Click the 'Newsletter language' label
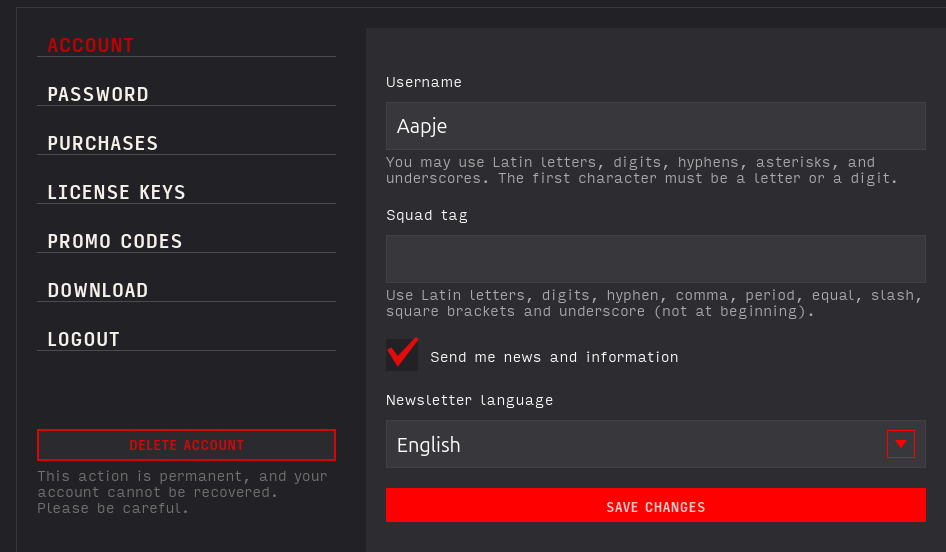 [469, 400]
